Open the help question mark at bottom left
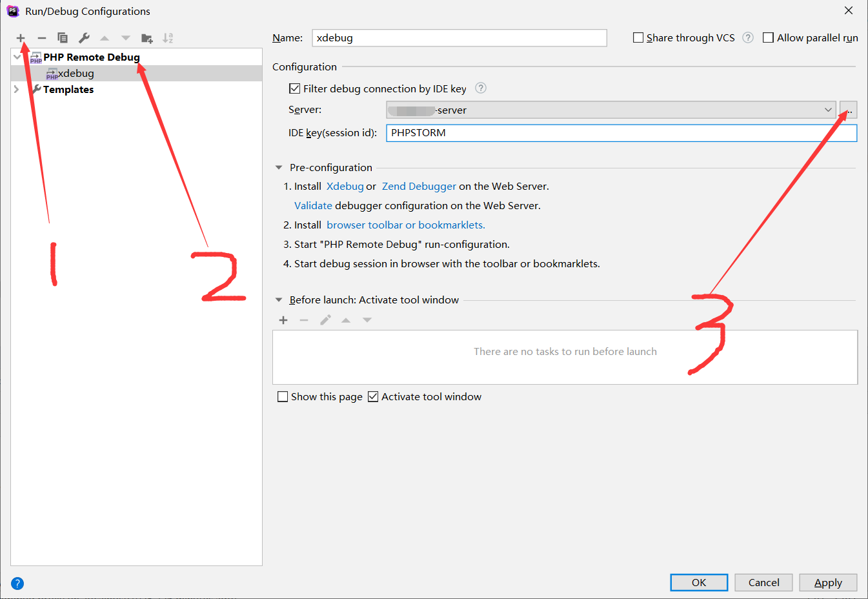This screenshot has height=599, width=868. (17, 584)
